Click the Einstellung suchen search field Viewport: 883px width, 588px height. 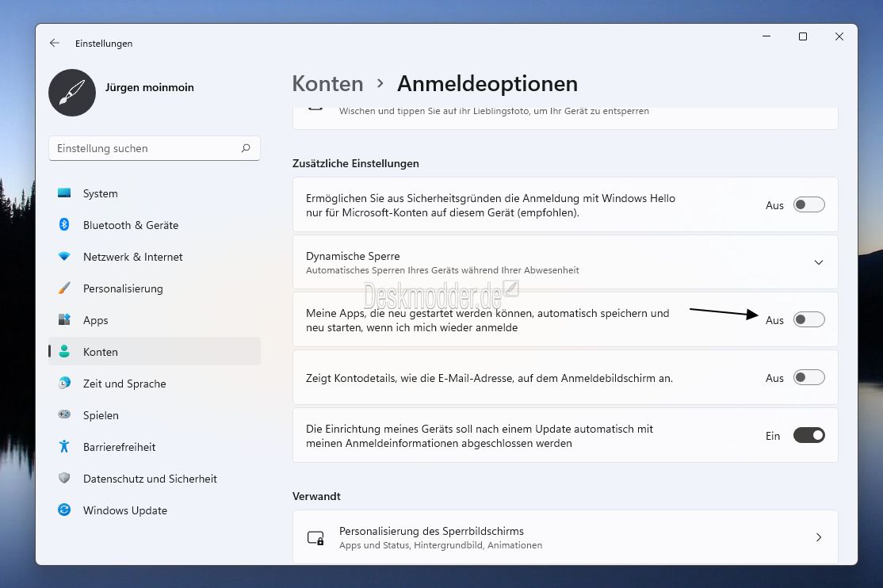coord(147,148)
